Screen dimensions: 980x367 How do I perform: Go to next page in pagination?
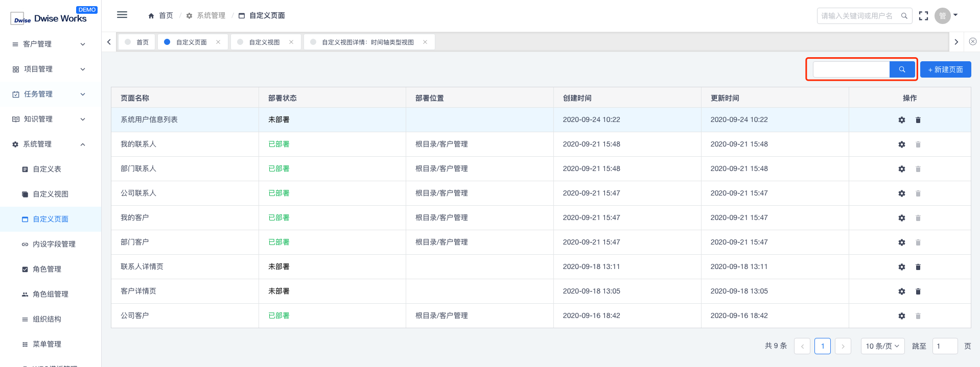pos(843,346)
